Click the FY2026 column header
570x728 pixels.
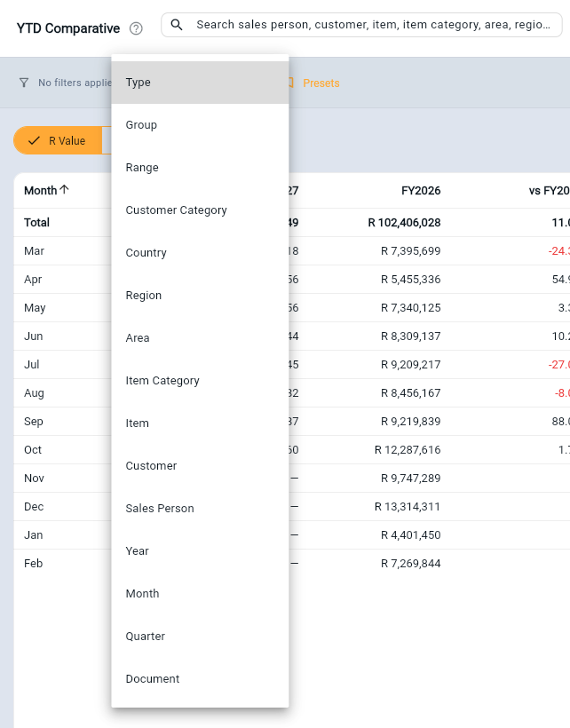click(421, 191)
